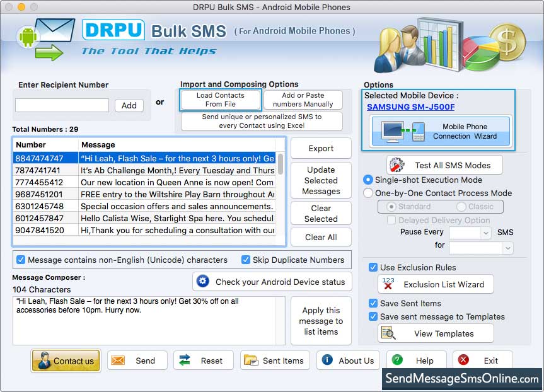544x392 pixels.
Task: Select One-by-One Contact Process Mode
Action: click(x=367, y=193)
